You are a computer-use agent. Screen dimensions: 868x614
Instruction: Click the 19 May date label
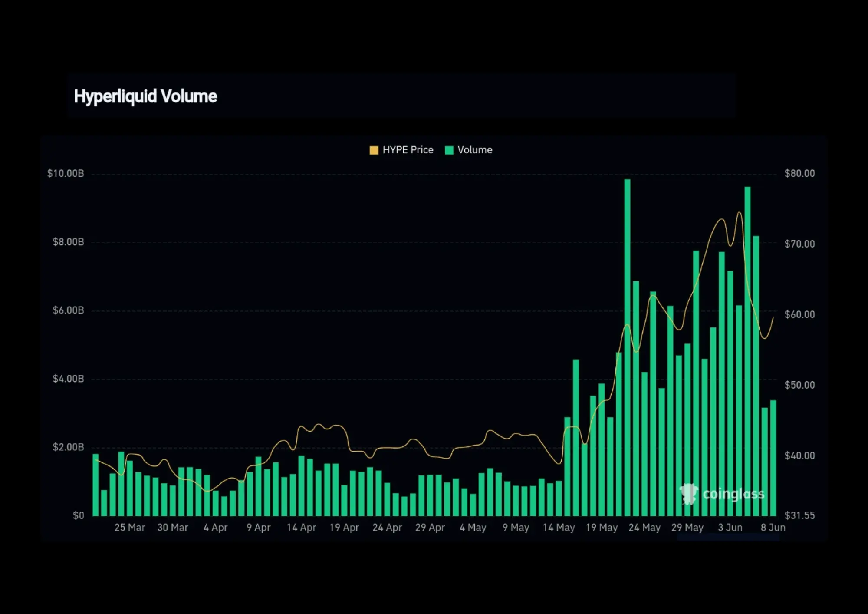click(602, 528)
